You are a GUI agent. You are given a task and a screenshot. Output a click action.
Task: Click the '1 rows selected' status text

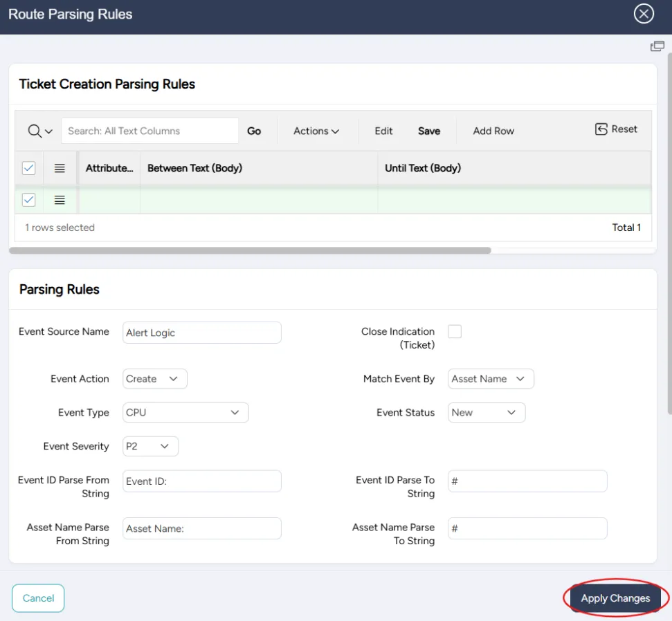pos(60,228)
